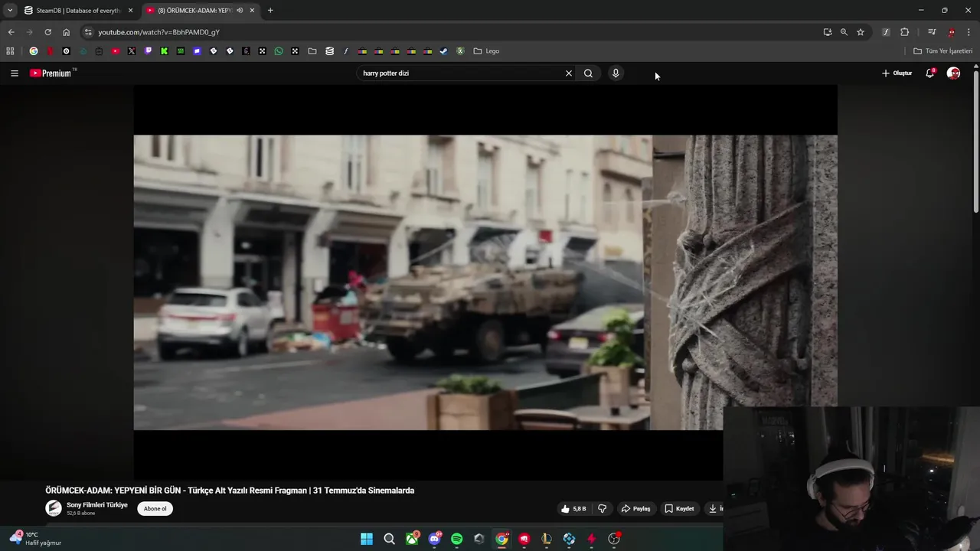Open Spotify from the taskbar
Screen dimensions: 980x551
tap(457, 539)
